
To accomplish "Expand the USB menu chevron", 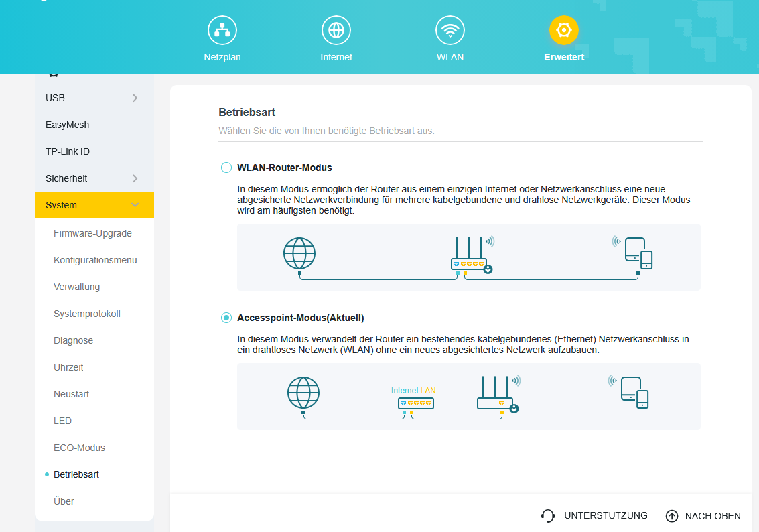I will click(135, 98).
